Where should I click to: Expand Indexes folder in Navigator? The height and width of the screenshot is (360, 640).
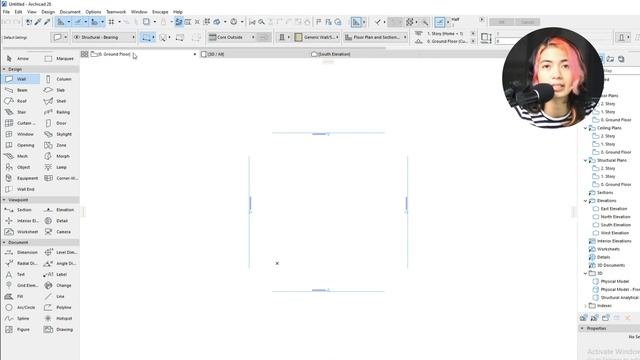click(586, 306)
